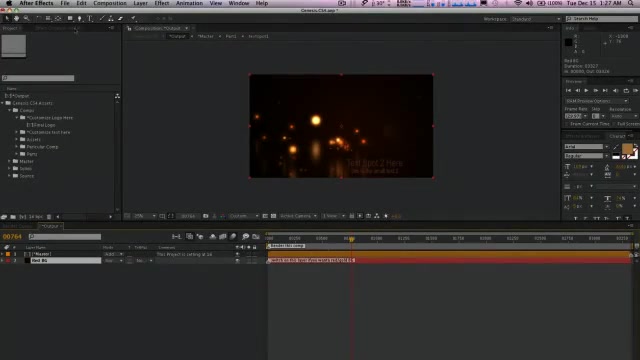
Task: Open the Layer menu
Action: tap(140, 3)
